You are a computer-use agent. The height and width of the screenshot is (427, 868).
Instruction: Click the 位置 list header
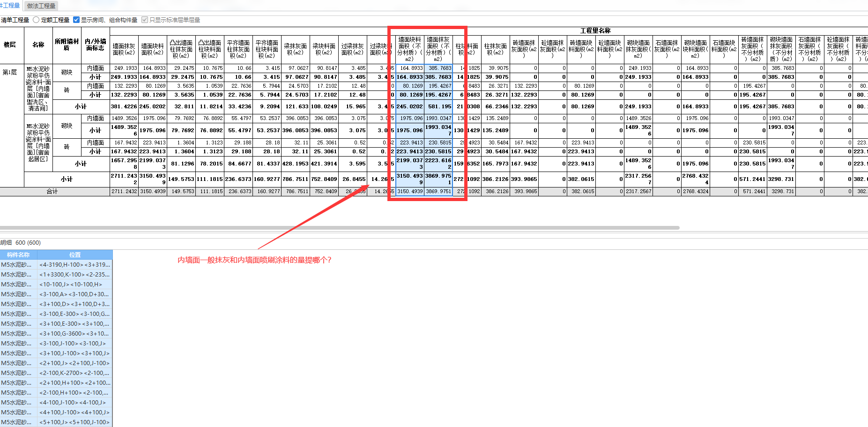[x=75, y=255]
